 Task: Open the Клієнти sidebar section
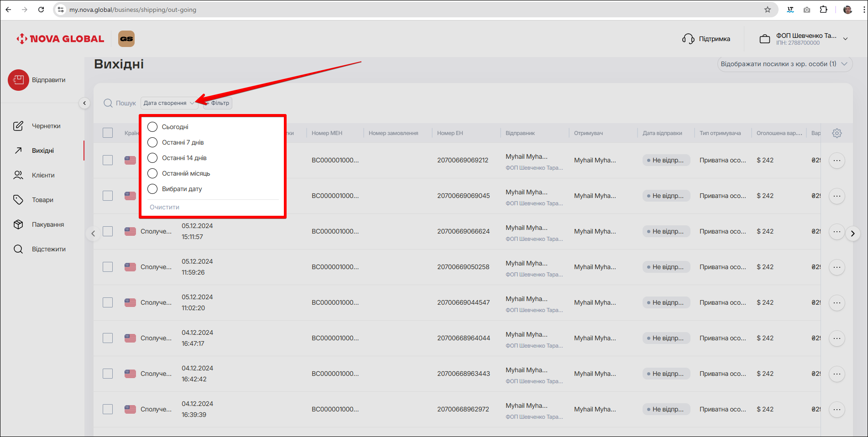click(43, 175)
